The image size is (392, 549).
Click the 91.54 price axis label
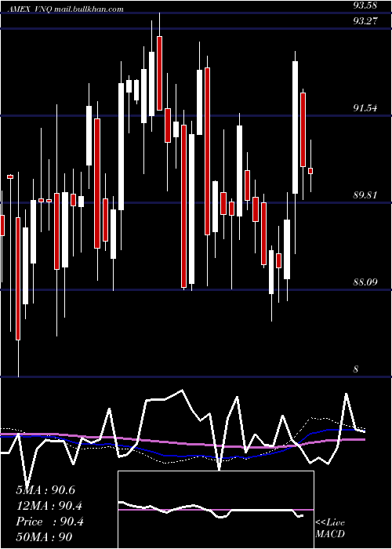click(365, 108)
